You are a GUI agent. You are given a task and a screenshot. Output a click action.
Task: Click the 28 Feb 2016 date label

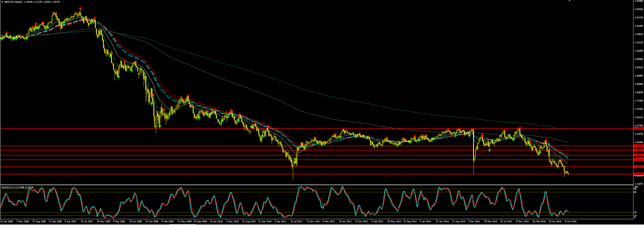click(539, 221)
